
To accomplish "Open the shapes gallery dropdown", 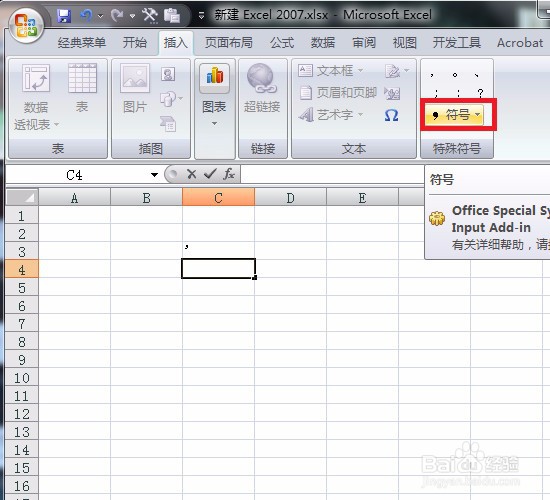I will [x=171, y=99].
